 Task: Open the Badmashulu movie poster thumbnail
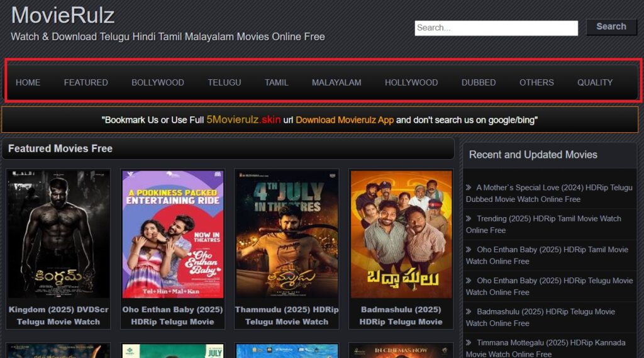(401, 234)
